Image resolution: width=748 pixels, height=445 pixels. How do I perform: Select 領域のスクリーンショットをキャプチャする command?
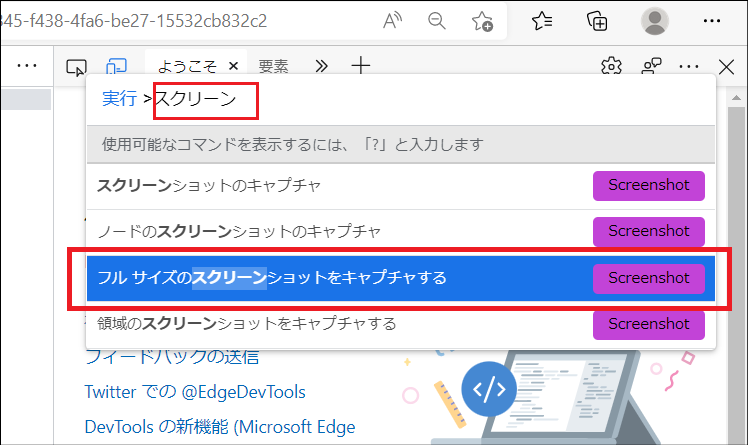[x=401, y=324]
